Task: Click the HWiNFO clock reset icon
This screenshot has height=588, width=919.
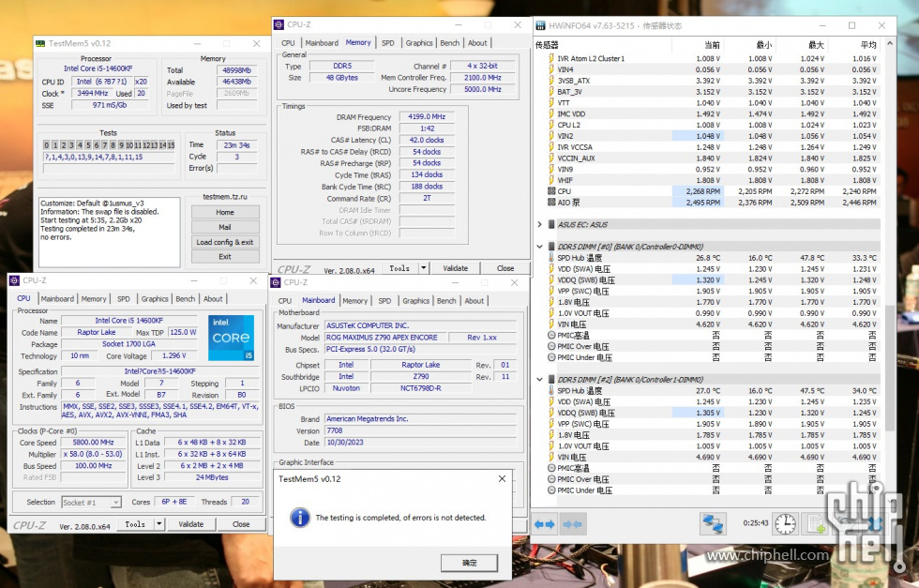Action: (x=785, y=523)
